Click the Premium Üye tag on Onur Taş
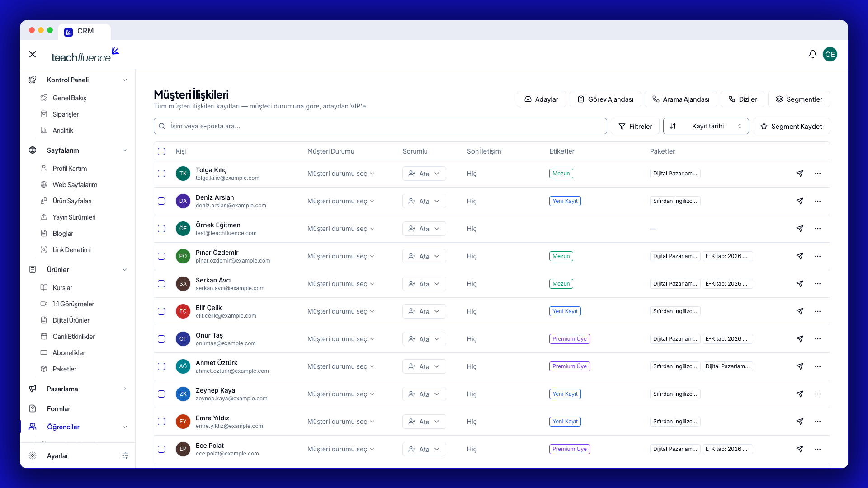Screen dimensions: 868x488 (x=569, y=339)
